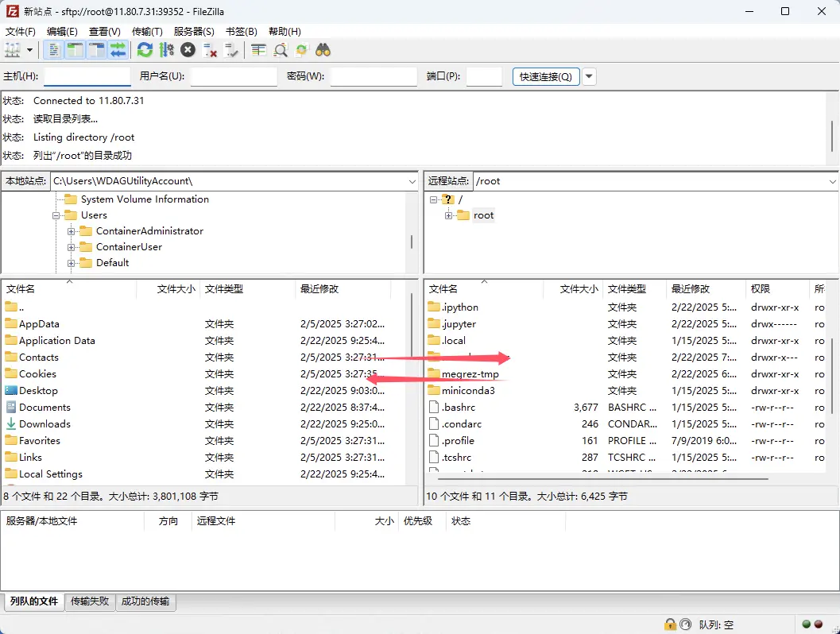Open the Quickconnect history dropdown arrow
The width and height of the screenshot is (840, 634).
589,77
